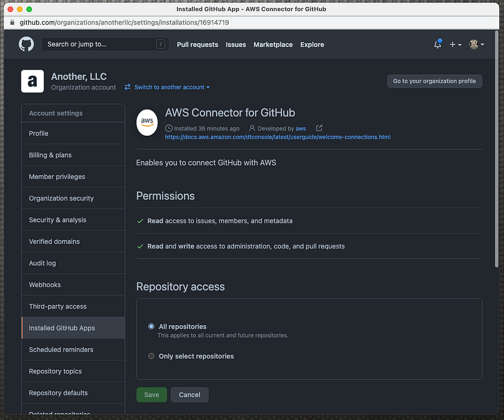Click the slash shortcut icon in search
The height and width of the screenshot is (420, 504).
[160, 44]
